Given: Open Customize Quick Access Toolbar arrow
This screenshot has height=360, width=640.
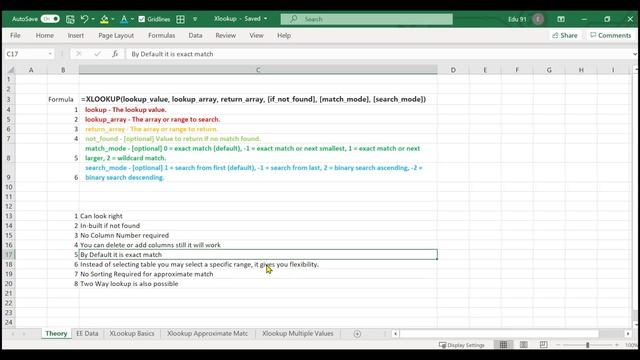Looking at the screenshot, I should [x=195, y=19].
